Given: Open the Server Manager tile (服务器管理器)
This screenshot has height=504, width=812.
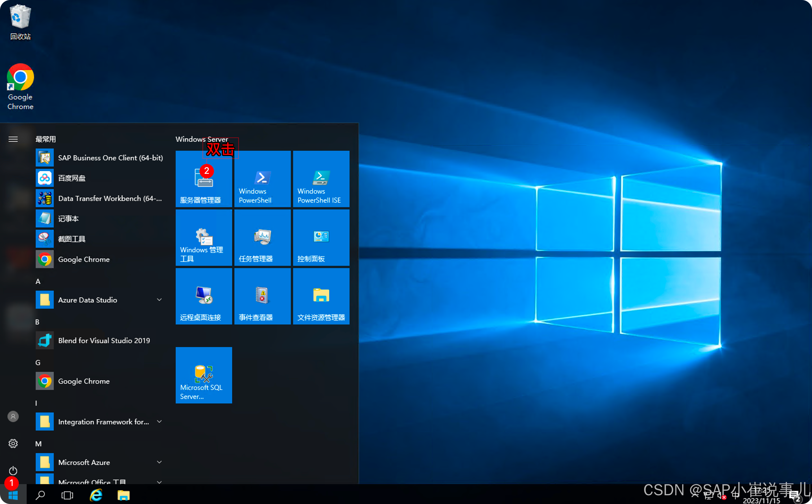Looking at the screenshot, I should [204, 179].
